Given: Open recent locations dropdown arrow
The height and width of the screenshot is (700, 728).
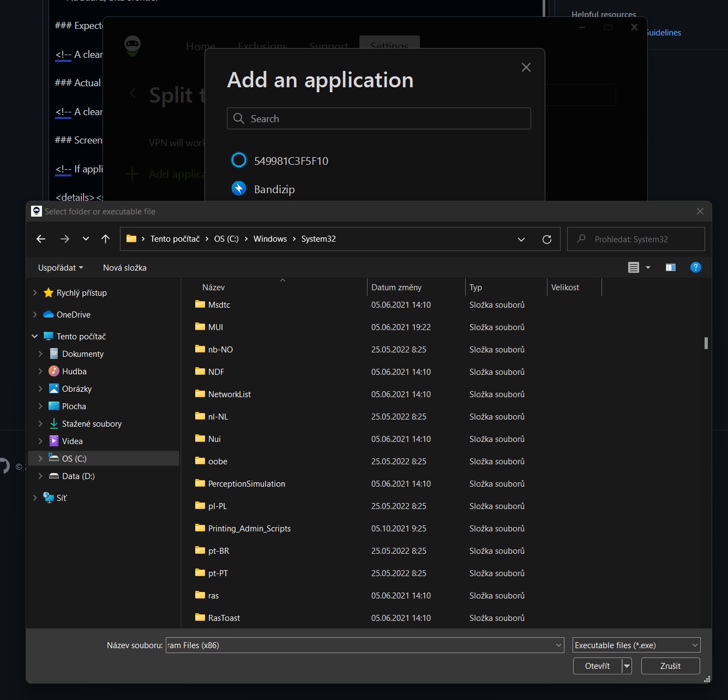Looking at the screenshot, I should click(86, 239).
